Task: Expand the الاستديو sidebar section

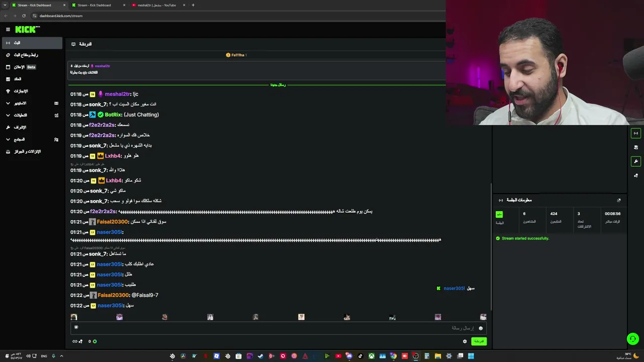Action: 32,103
